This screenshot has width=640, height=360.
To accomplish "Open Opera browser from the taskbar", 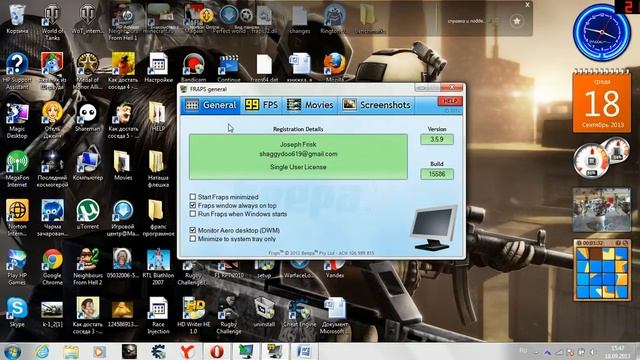I will click(x=217, y=351).
